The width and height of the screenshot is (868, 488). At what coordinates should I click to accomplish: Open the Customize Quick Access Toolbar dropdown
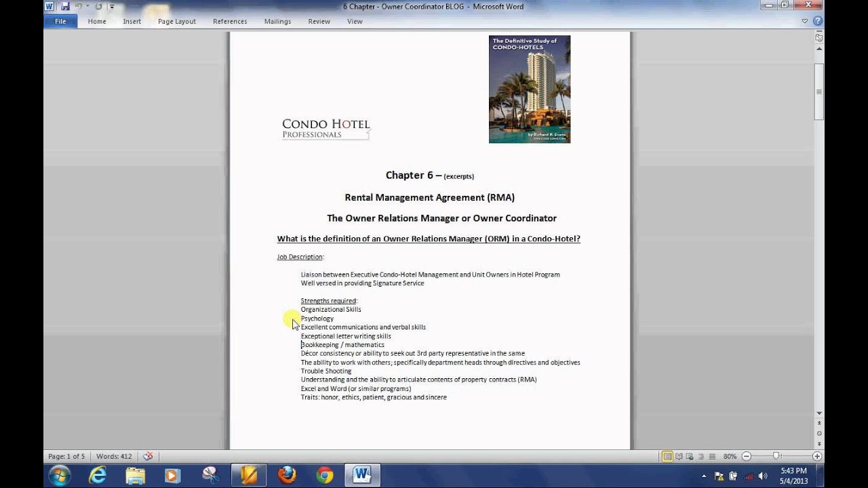[111, 6]
